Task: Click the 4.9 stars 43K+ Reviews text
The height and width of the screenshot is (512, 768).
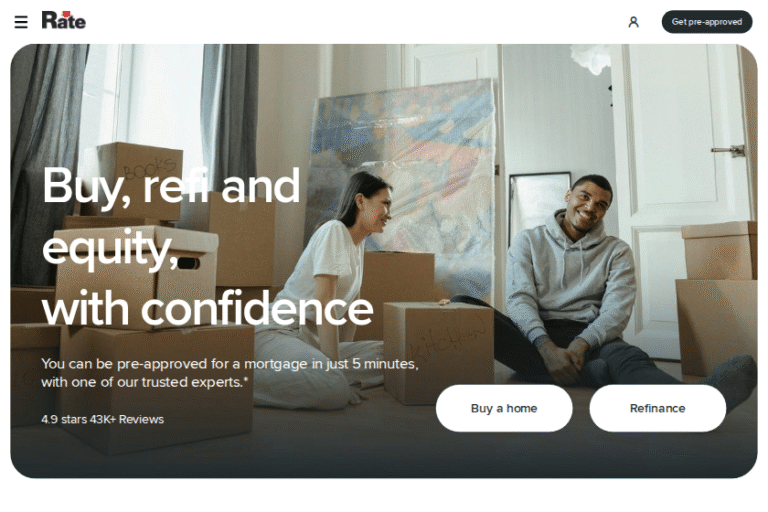Action: (x=102, y=419)
